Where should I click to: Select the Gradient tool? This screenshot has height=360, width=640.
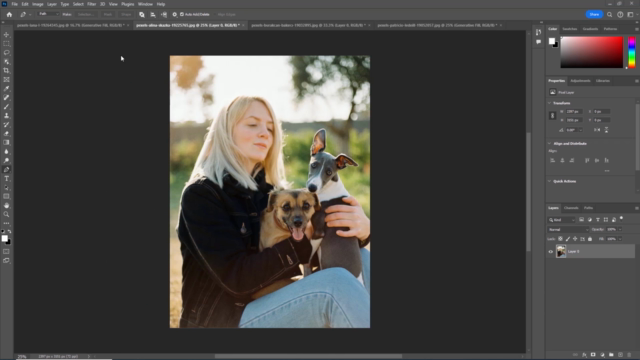(x=7, y=142)
